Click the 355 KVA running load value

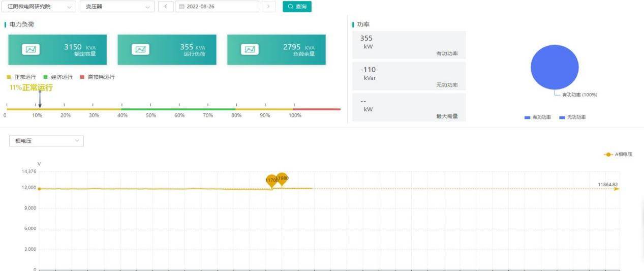pos(193,47)
